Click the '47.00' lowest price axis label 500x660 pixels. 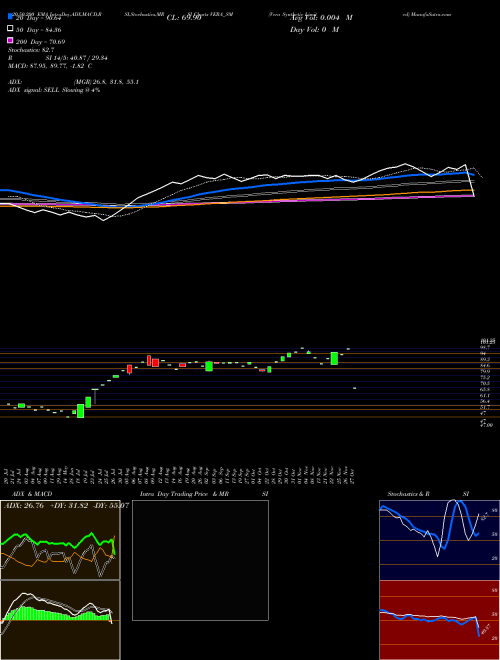(487, 425)
